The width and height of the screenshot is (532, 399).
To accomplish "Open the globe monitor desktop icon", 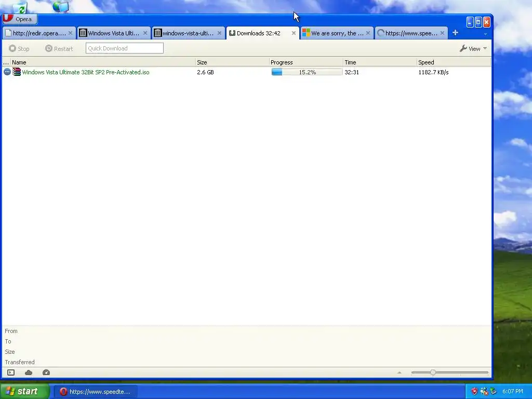I will [x=61, y=6].
